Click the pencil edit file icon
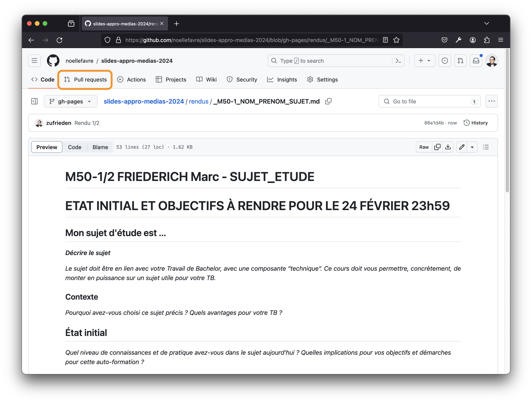Viewport: 532px width, 403px height. coord(461,147)
